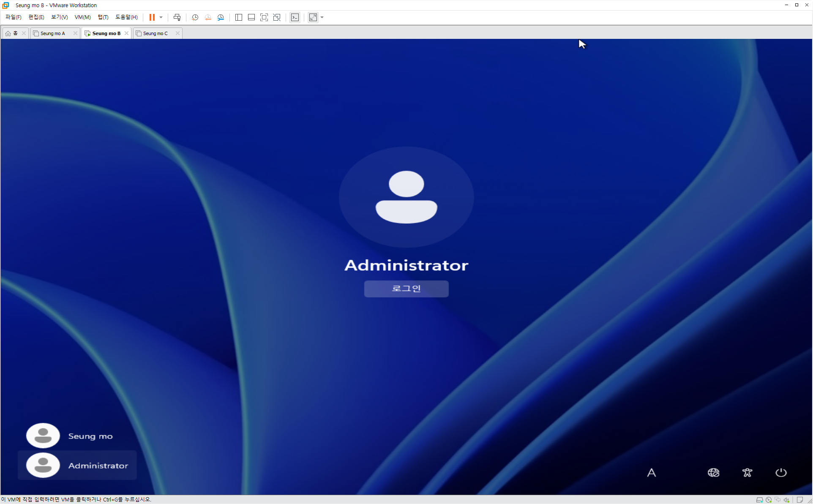The width and height of the screenshot is (813, 504).
Task: Open the power options icon on login screen
Action: pyautogui.click(x=781, y=472)
